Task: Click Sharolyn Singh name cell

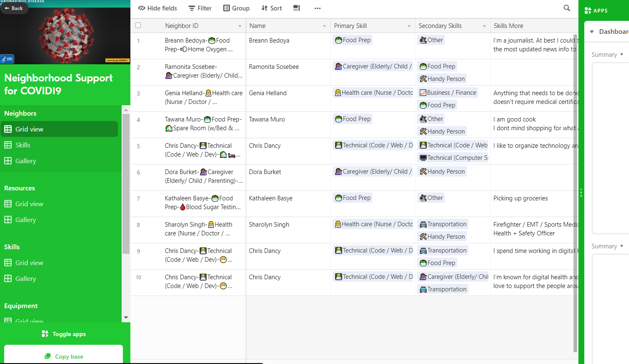Action: [288, 230]
